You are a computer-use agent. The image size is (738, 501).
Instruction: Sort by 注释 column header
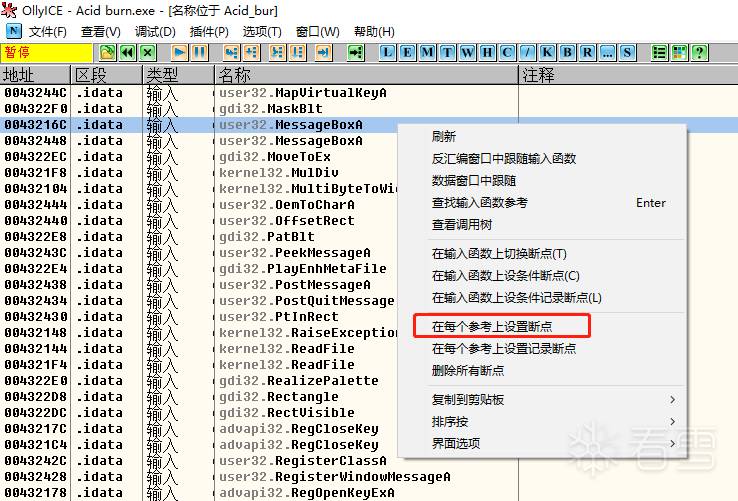[628, 75]
